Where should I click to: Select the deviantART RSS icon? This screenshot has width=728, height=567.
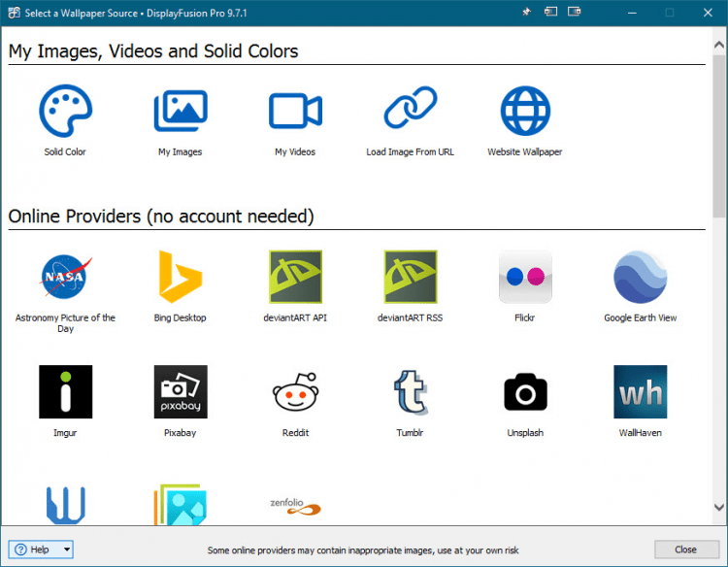(x=411, y=277)
